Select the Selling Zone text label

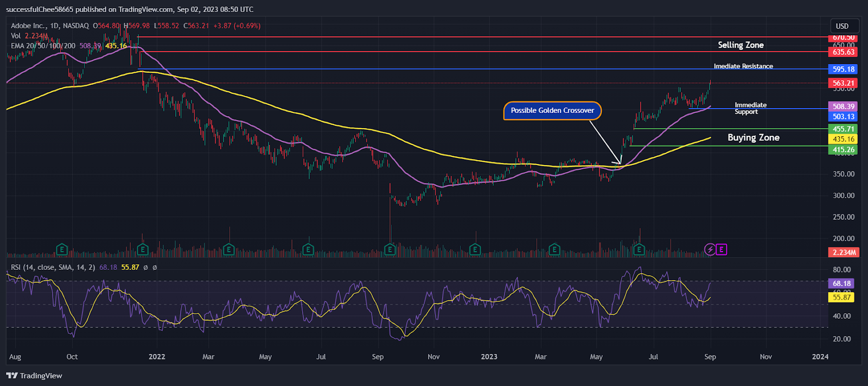[x=741, y=45]
